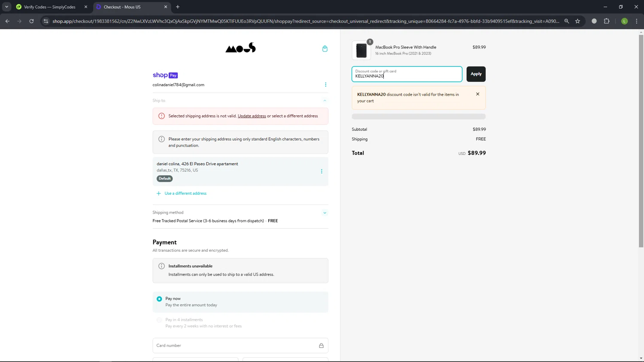This screenshot has width=644, height=362.
Task: Open the browser extensions puzzle icon
Action: (606, 21)
